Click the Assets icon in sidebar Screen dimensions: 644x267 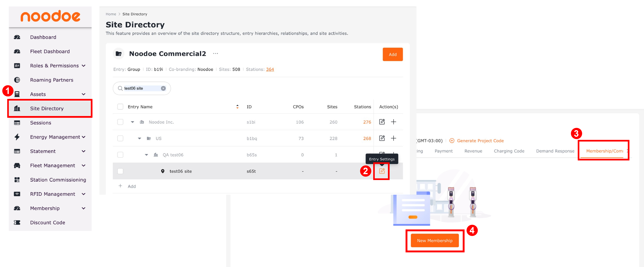pos(17,94)
